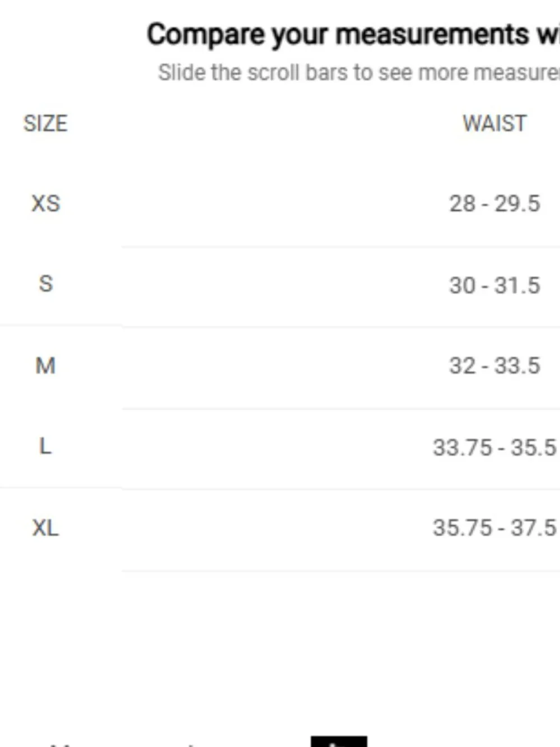The height and width of the screenshot is (747, 560).
Task: Select the S size row label
Action: point(46,284)
